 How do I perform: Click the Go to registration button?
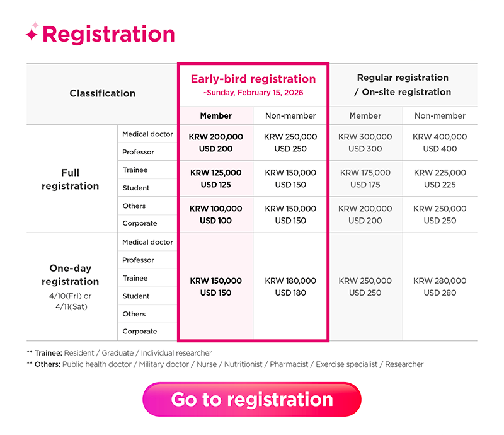coord(252,400)
